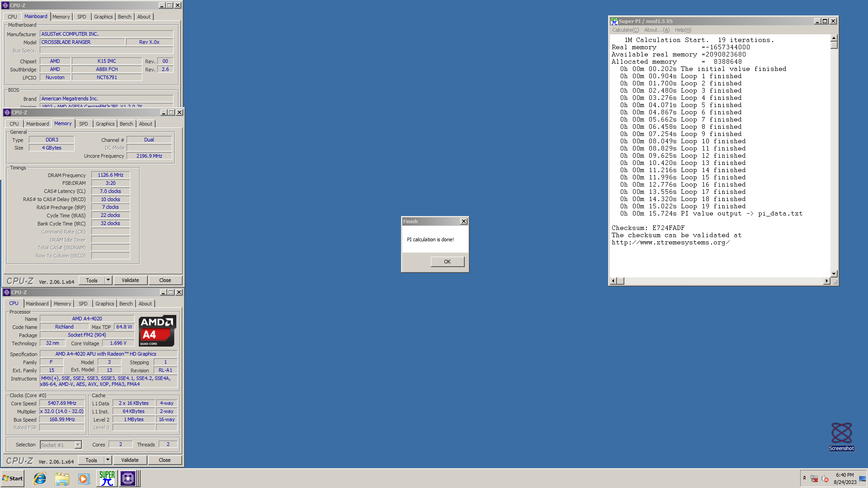Click Super PI horizontal scrollbar right arrow
Image resolution: width=868 pixels, height=488 pixels.
827,281
